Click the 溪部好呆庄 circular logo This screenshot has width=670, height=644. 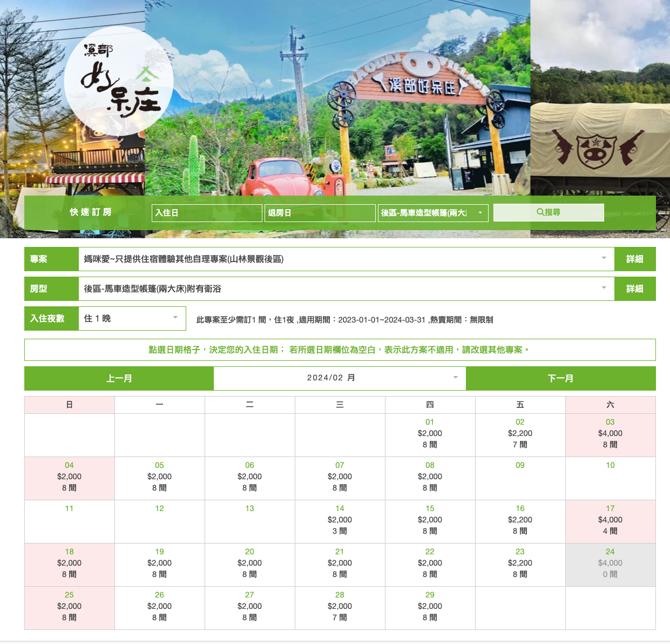tap(119, 81)
